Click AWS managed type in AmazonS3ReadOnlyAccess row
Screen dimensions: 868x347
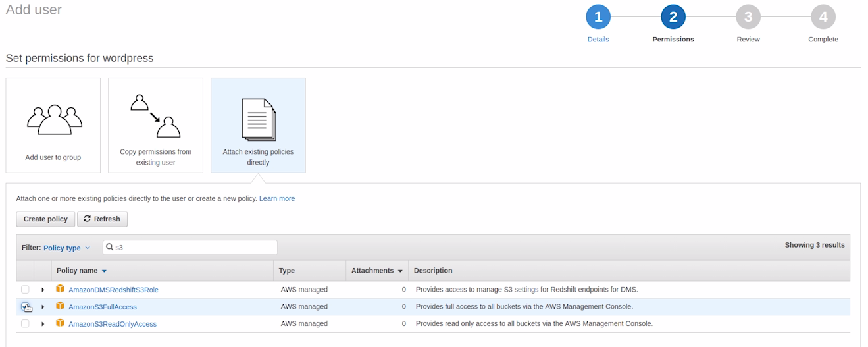pos(304,324)
